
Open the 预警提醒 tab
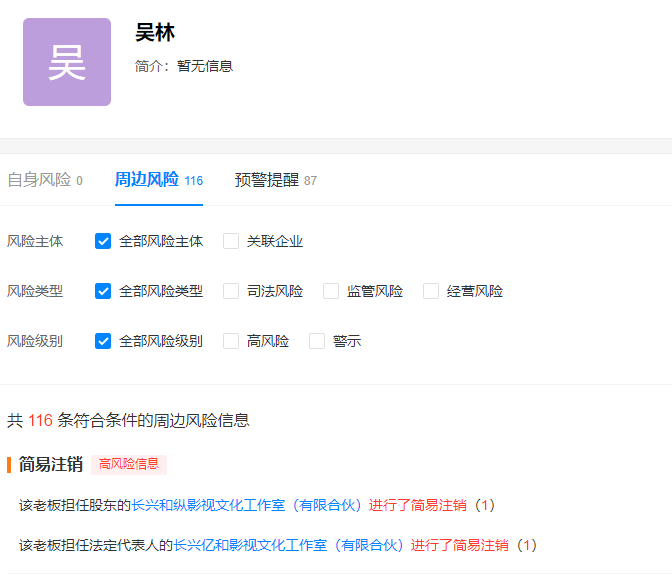coord(276,180)
